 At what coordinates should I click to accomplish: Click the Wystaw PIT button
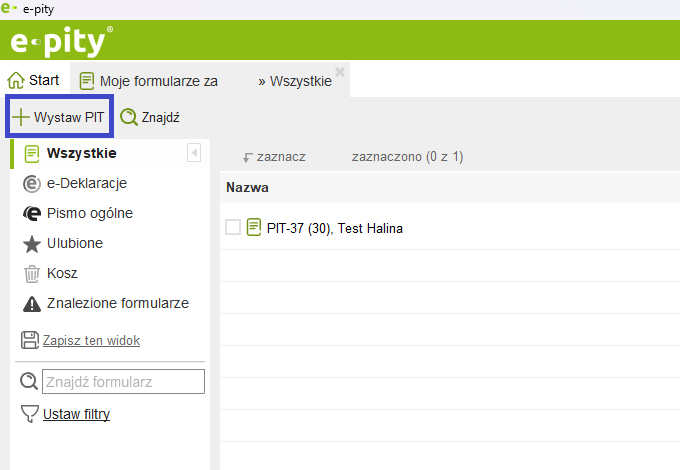(x=59, y=117)
